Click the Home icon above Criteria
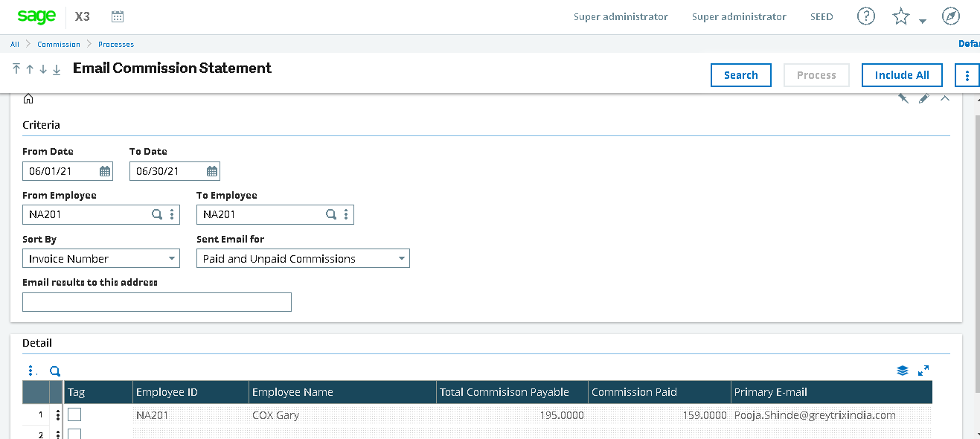 click(x=28, y=97)
